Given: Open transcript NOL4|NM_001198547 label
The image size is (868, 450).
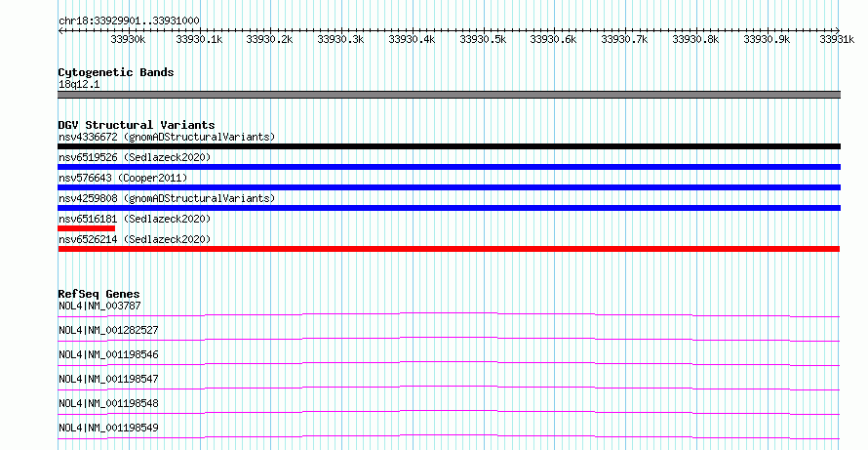Looking at the screenshot, I should 108,379.
